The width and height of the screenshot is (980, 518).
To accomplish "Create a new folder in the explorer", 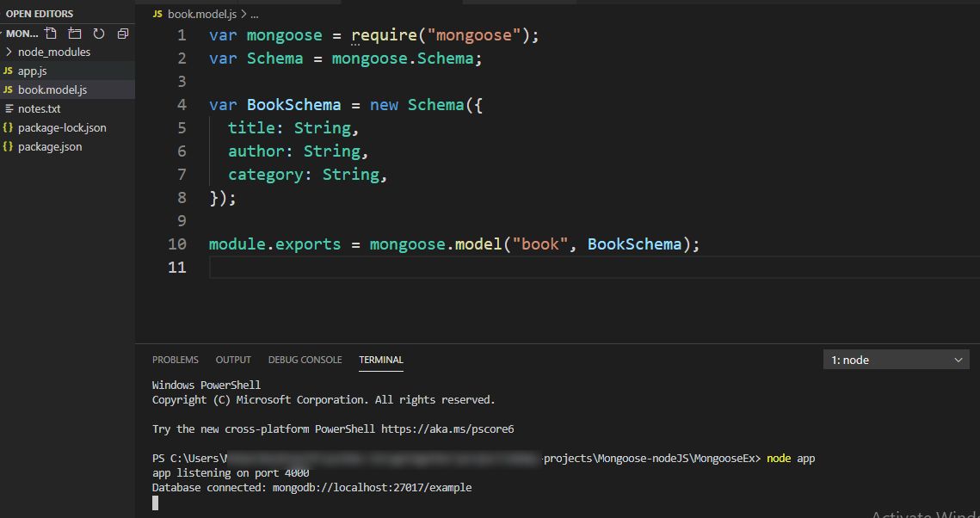I will pos(74,33).
